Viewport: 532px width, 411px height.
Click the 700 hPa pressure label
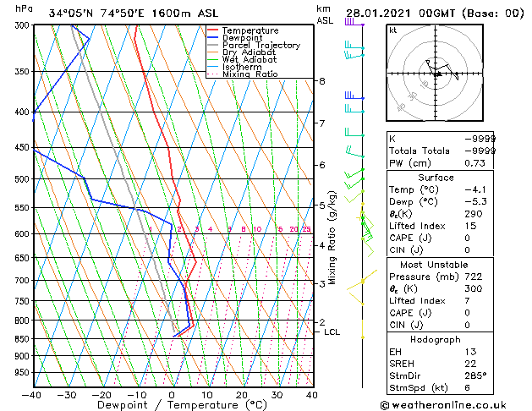click(x=24, y=281)
